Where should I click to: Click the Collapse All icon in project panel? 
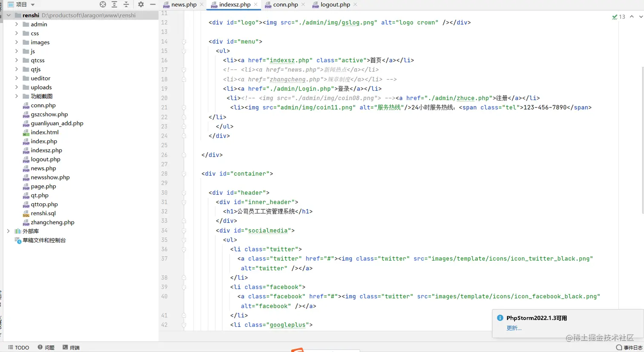pos(126,4)
